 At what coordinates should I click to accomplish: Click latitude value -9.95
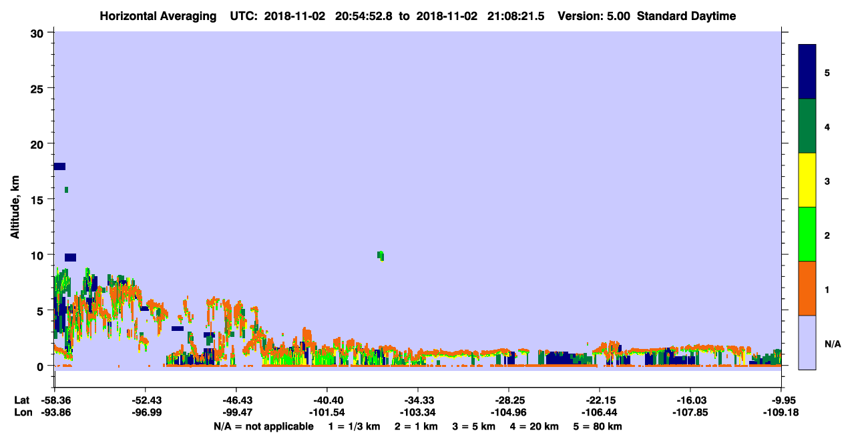pyautogui.click(x=784, y=400)
